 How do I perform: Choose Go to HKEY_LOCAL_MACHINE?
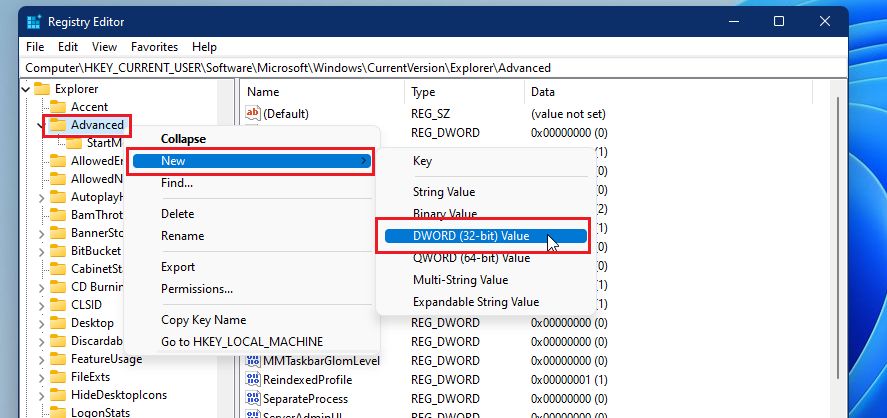click(252, 342)
